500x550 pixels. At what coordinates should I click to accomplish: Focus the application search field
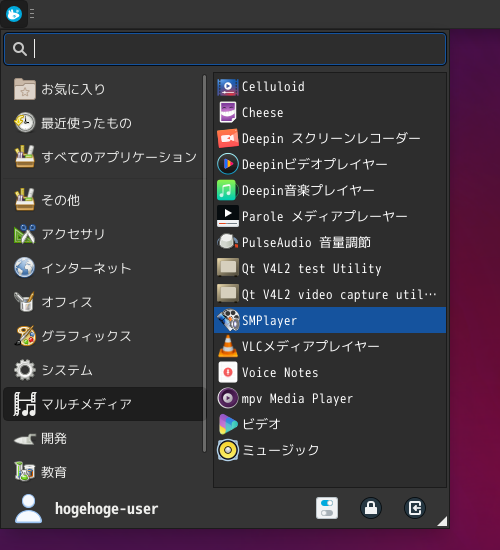pos(225,49)
